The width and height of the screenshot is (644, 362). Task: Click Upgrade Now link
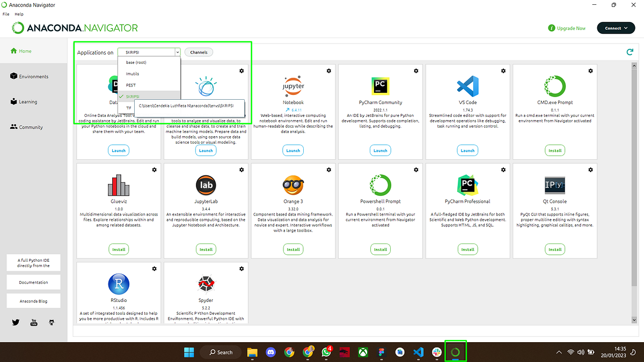567,28
